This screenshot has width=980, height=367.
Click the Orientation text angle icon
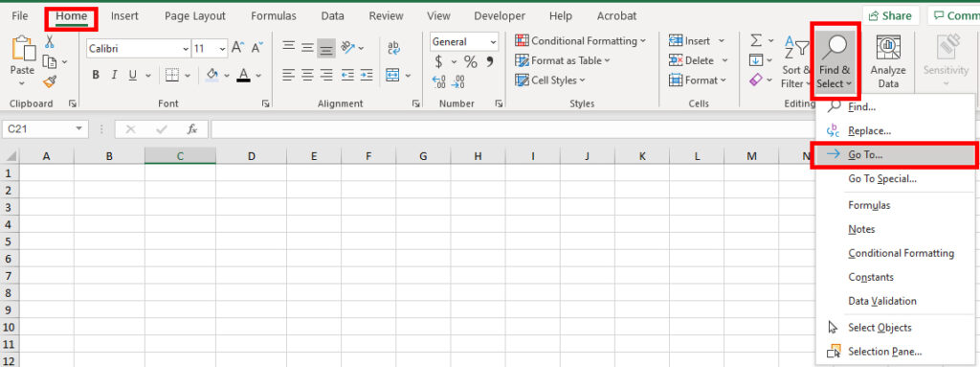click(348, 47)
